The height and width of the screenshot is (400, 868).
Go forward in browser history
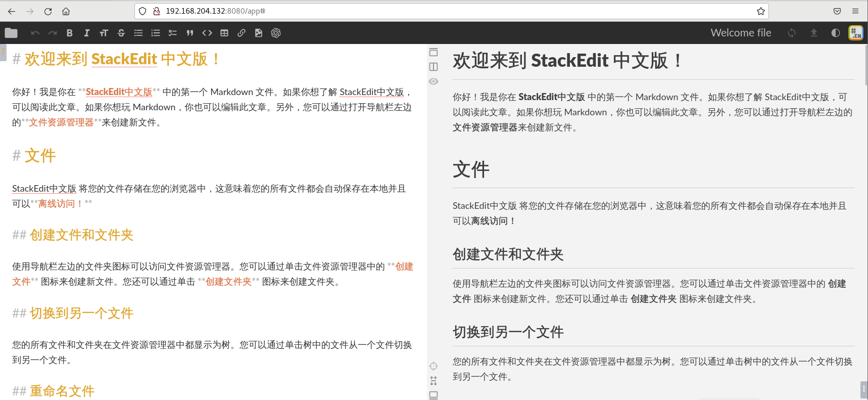[x=30, y=11]
